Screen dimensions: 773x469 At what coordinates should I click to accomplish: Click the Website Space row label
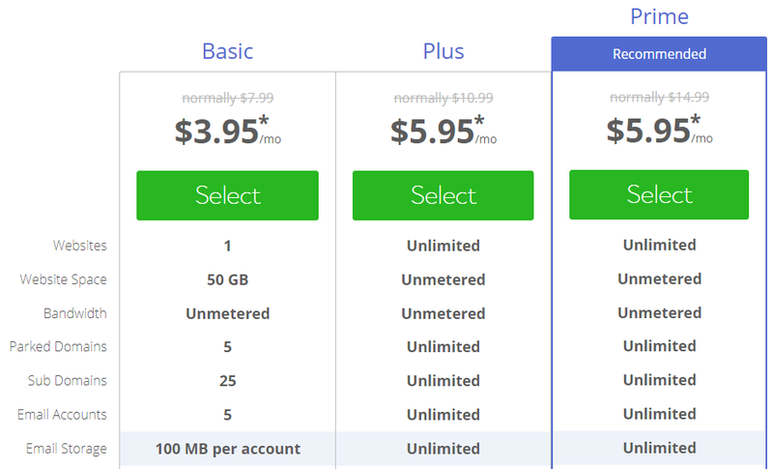[x=63, y=280]
